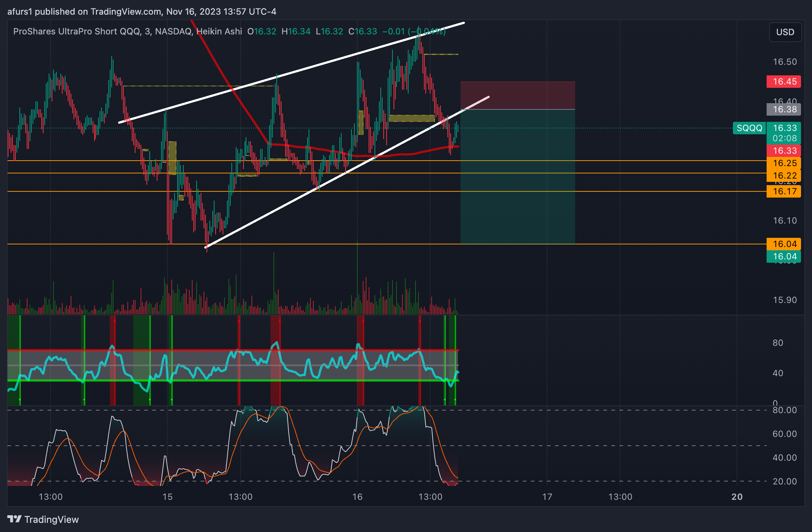
Task: Click the 15.90 price scale value
Action: (785, 300)
